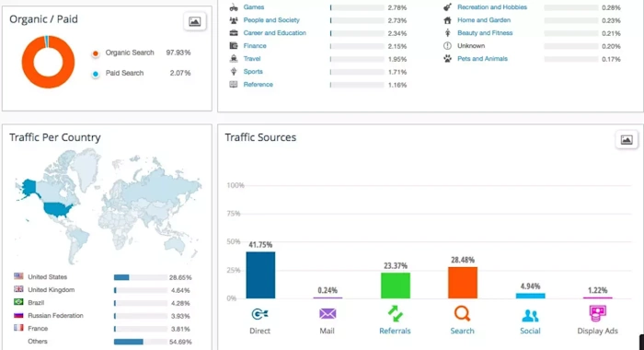Click the Mail envelope icon
The height and width of the screenshot is (350, 644).
[x=328, y=314]
